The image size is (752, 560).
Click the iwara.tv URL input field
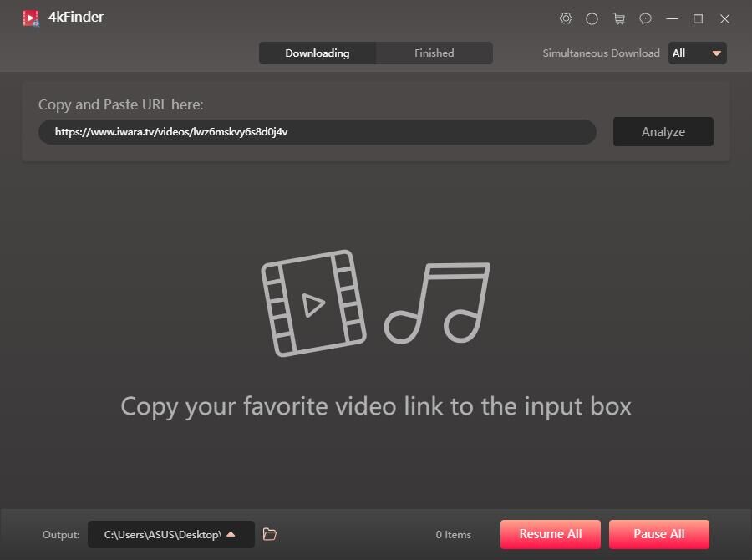point(316,131)
